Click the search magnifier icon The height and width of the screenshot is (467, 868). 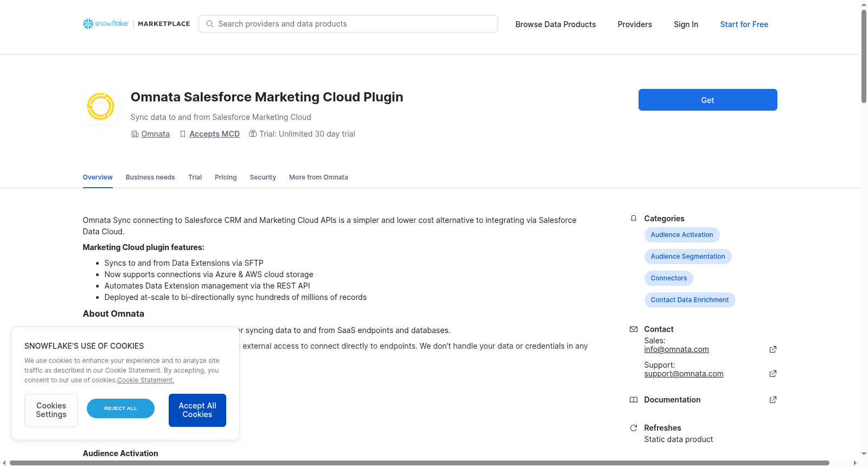(x=210, y=24)
